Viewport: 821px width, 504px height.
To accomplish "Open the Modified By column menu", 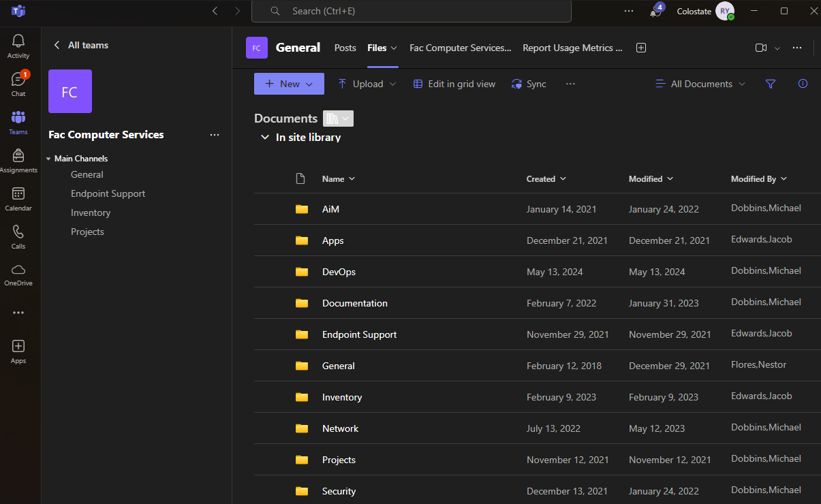I will click(759, 178).
